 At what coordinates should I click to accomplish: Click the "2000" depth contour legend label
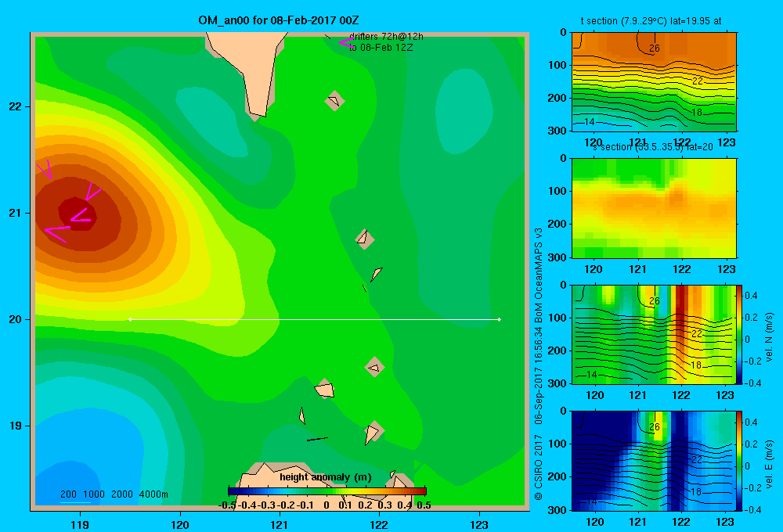tap(122, 494)
